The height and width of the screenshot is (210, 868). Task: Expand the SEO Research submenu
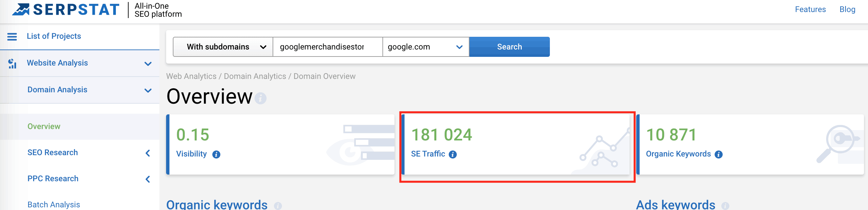click(x=148, y=153)
